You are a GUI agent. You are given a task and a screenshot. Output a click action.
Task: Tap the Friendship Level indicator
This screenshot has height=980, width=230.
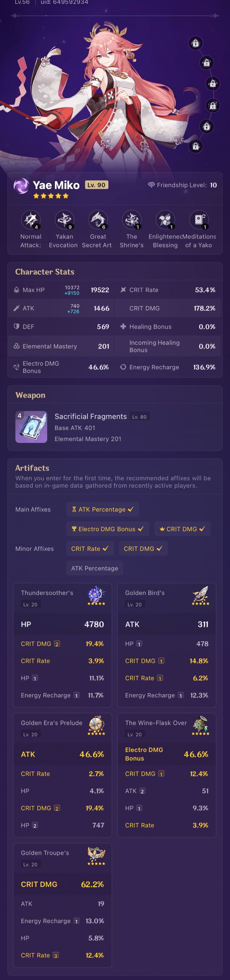183,185
